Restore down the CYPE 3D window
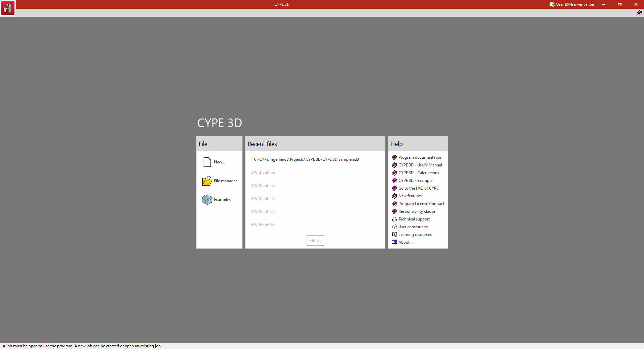The width and height of the screenshot is (644, 349). pos(620,4)
